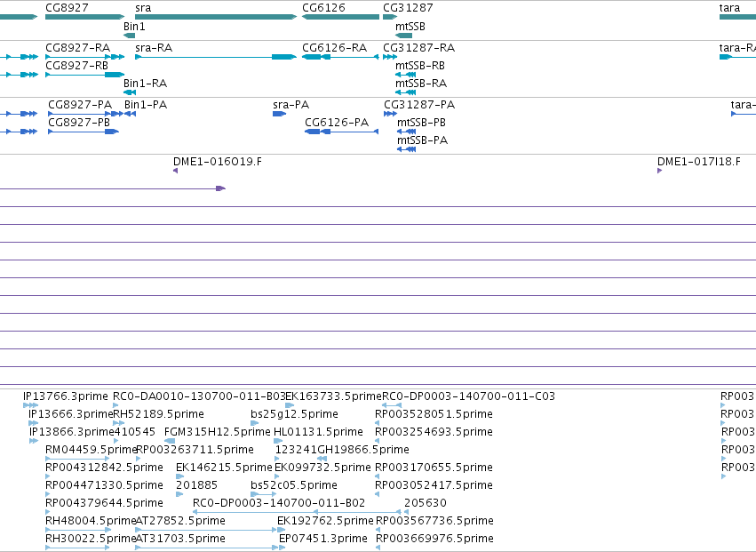Click the 410545 feature
The image size is (756, 552).
[116, 441]
